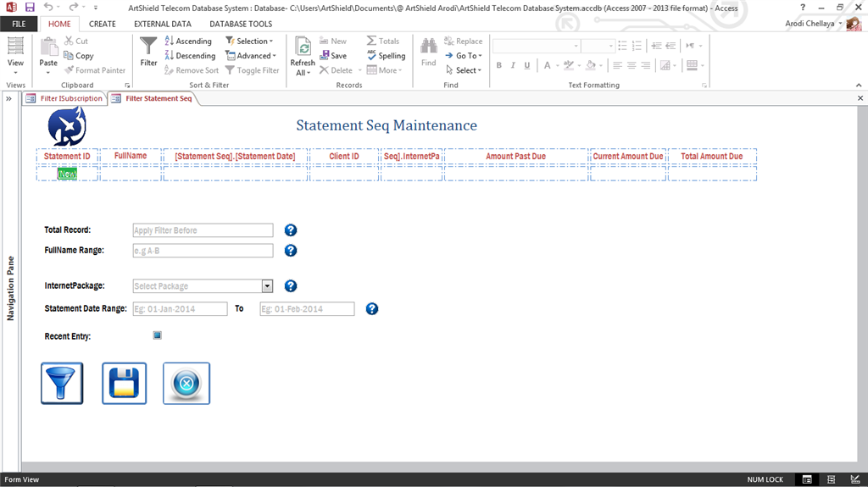Click New record command in ribbon
This screenshot has height=487, width=868.
point(332,41)
